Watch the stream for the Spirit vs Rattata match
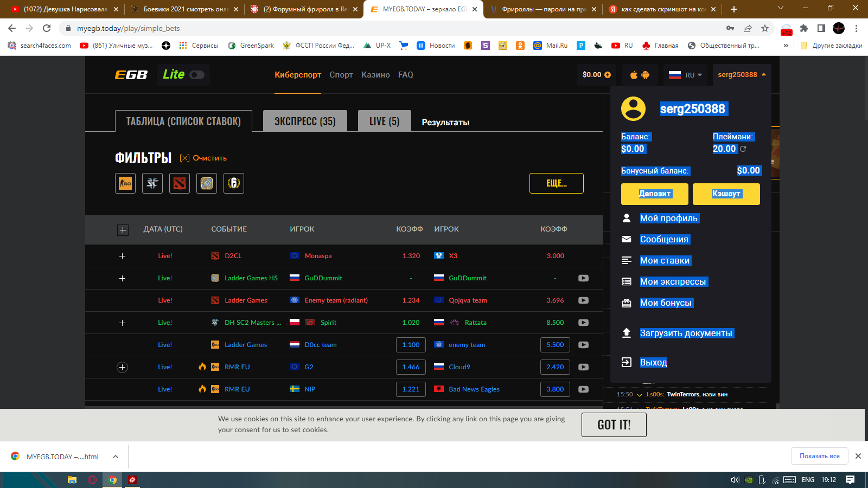The width and height of the screenshot is (868, 488). tap(583, 323)
